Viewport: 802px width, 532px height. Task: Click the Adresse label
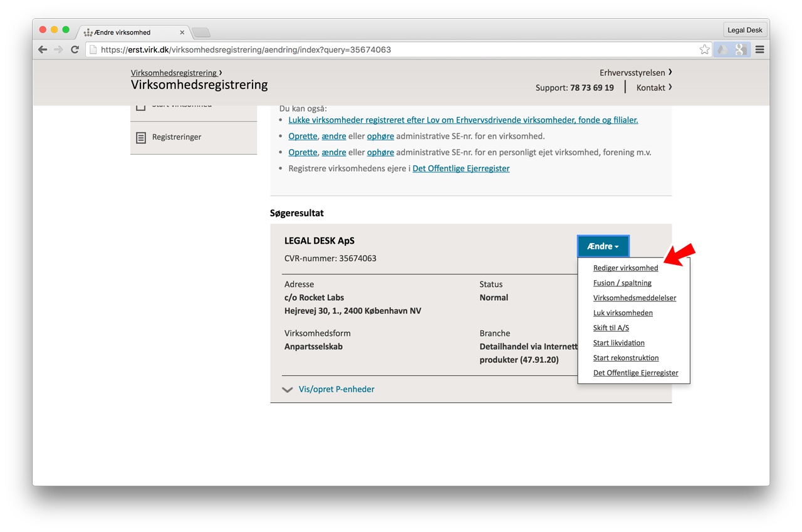[x=299, y=284]
